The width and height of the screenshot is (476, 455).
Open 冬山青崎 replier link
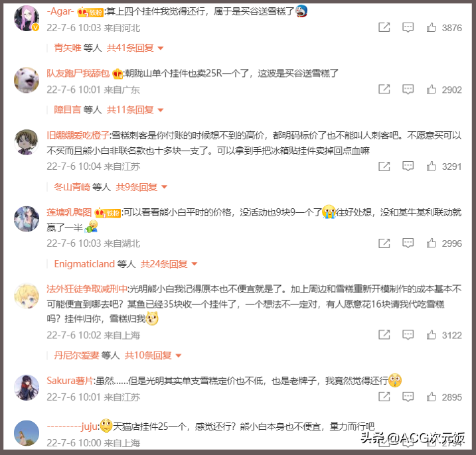coord(72,187)
